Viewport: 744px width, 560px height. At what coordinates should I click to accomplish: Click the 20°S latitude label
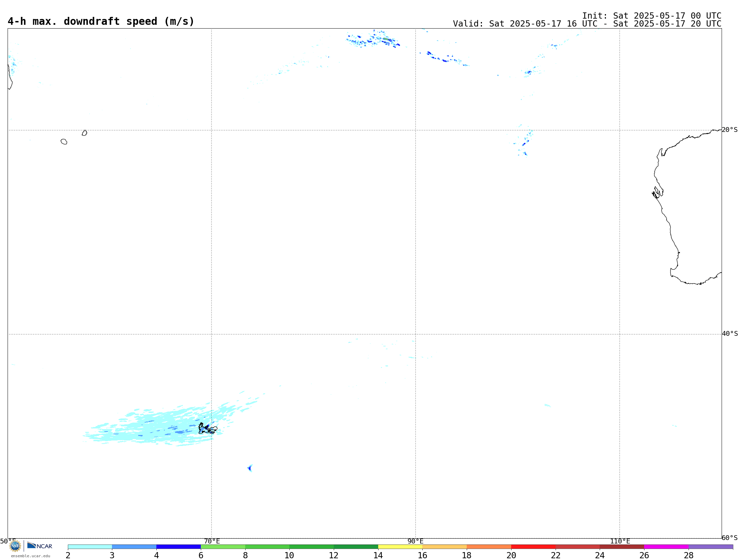[x=730, y=129]
